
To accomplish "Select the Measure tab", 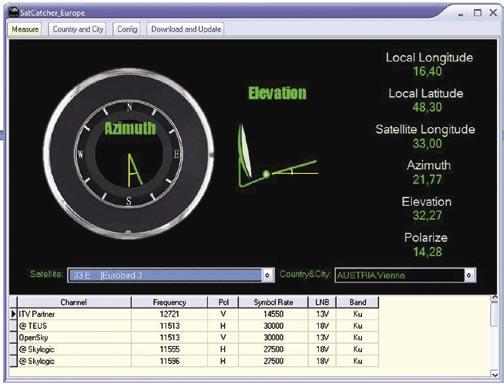I will pyautogui.click(x=25, y=29).
